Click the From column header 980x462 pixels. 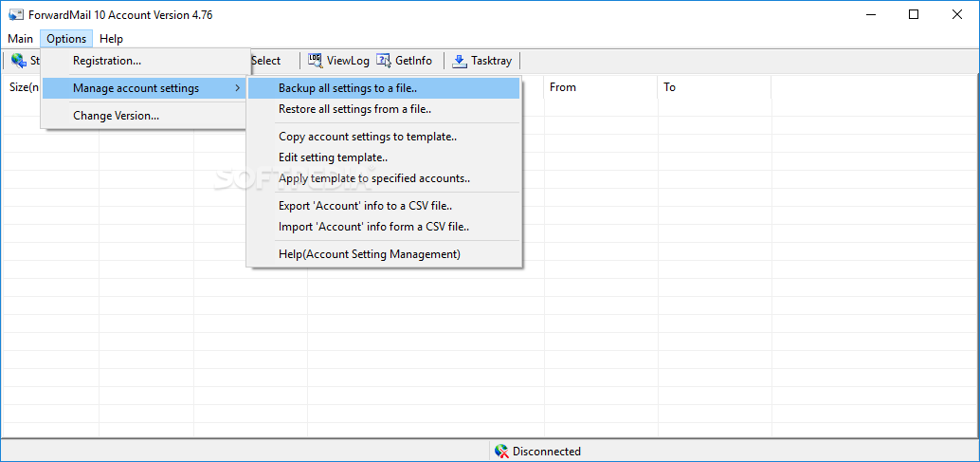(x=601, y=87)
